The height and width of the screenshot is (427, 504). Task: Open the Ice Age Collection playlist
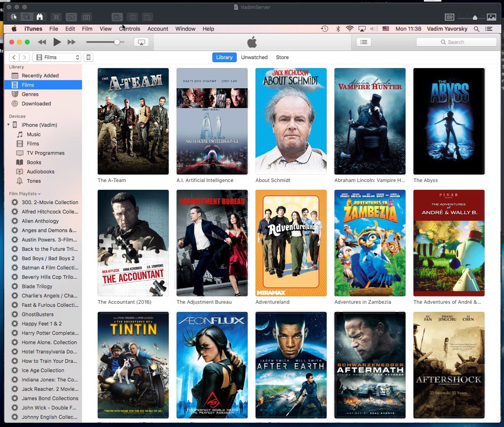43,370
